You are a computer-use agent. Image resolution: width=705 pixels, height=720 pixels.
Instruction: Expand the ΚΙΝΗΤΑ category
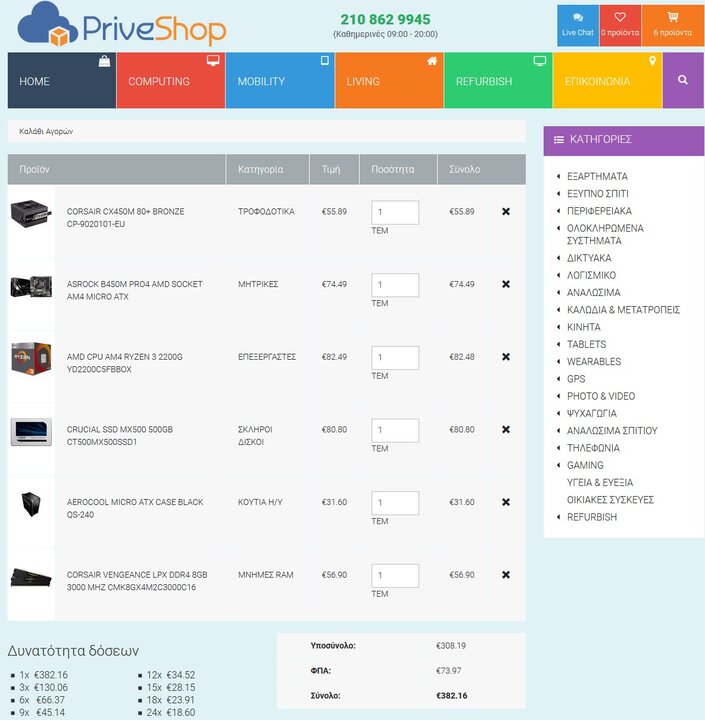click(x=583, y=327)
